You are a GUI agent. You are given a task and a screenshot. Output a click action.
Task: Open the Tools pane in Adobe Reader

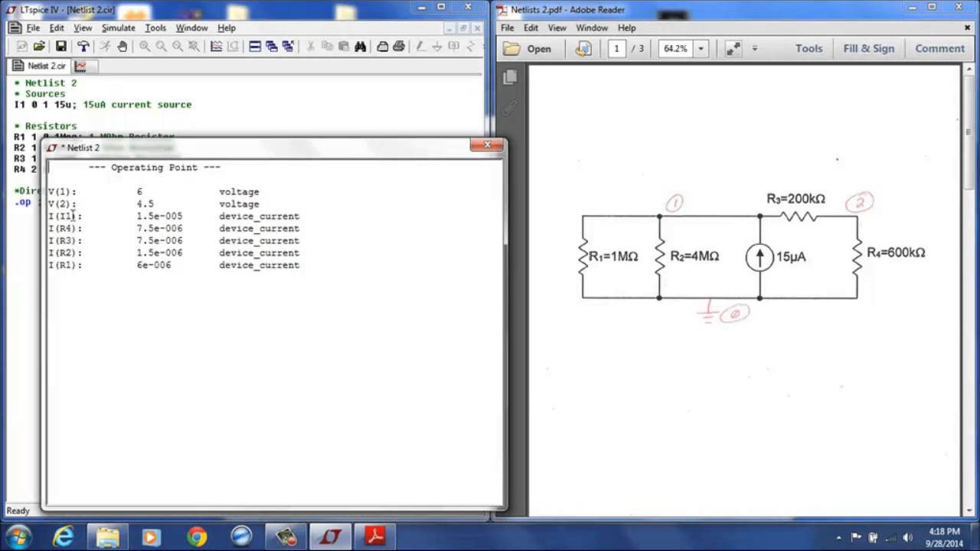click(x=808, y=48)
